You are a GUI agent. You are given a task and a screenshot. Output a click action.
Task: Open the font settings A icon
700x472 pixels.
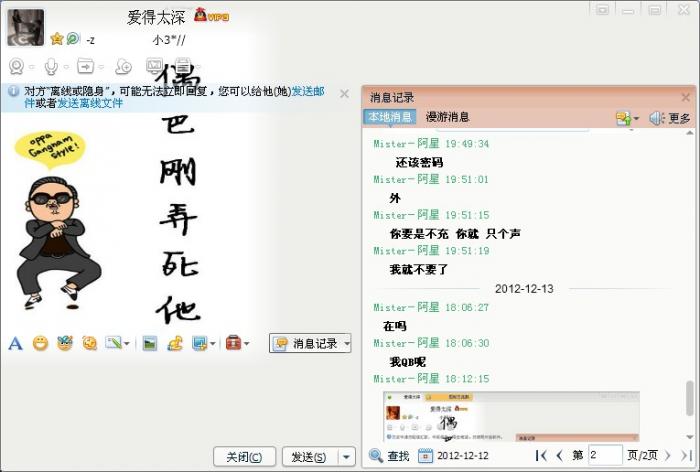[16, 343]
